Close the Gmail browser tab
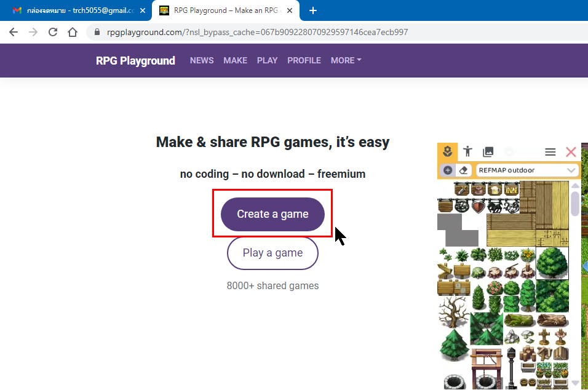Image resolution: width=588 pixels, height=390 pixels. 143,10
